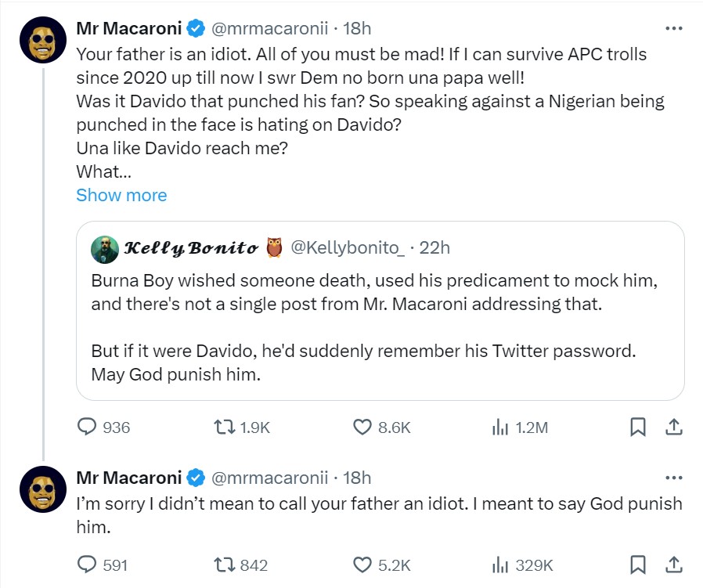Viewport: 703px width, 588px height.
Task: Open more options for the first tweet
Action: click(673, 28)
